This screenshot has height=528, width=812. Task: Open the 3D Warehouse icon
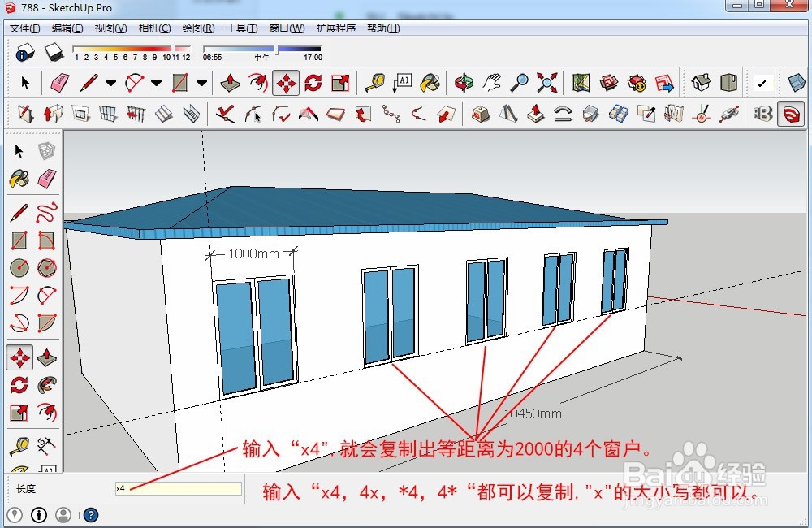tap(609, 83)
